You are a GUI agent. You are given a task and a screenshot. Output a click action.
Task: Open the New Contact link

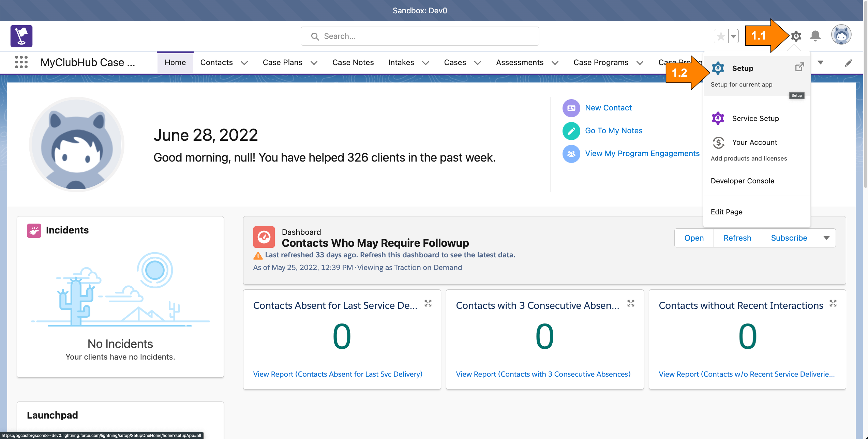click(608, 108)
